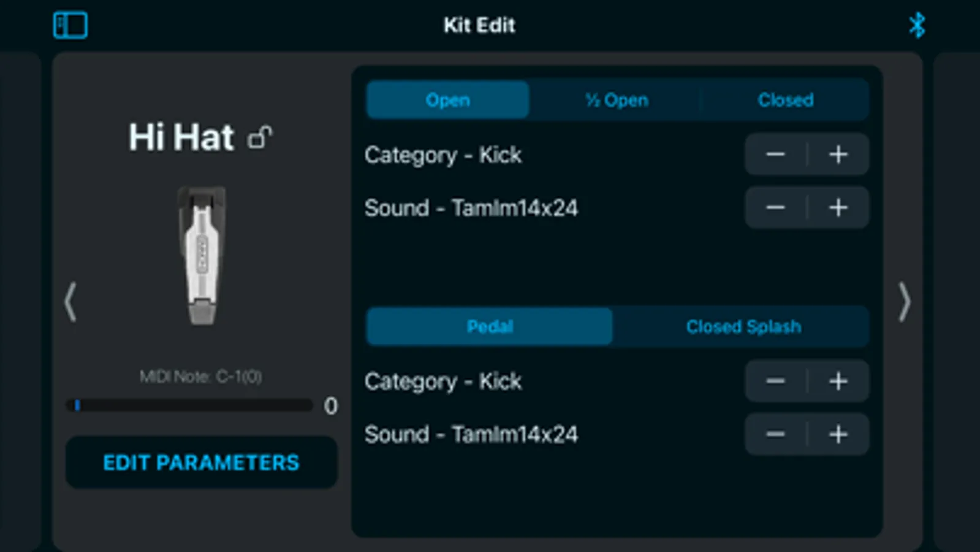
Task: Increase the Pedal Category with plus
Action: click(838, 381)
